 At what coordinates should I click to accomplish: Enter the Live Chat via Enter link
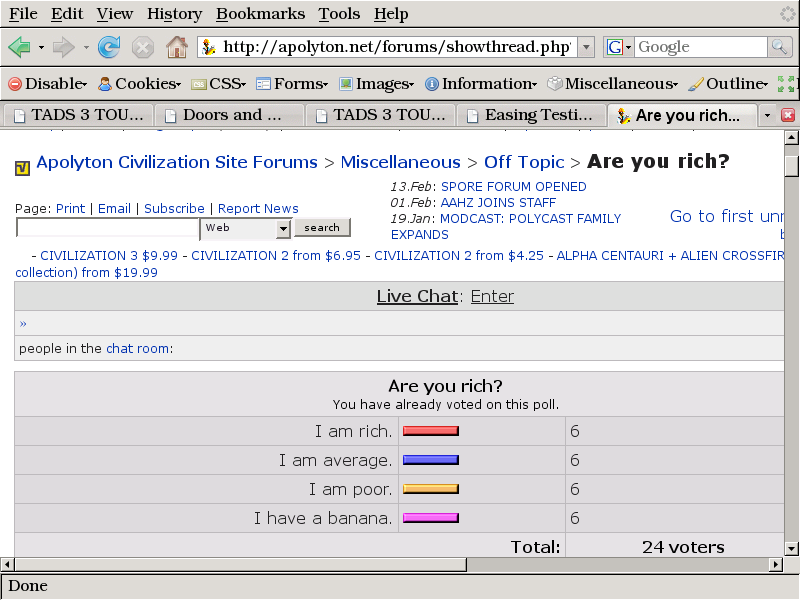[492, 296]
